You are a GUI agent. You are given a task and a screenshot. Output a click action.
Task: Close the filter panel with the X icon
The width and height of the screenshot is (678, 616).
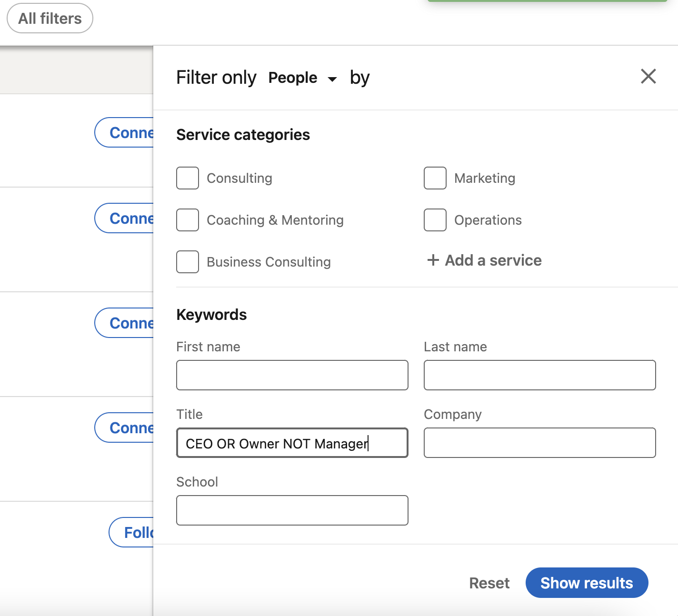click(x=648, y=76)
